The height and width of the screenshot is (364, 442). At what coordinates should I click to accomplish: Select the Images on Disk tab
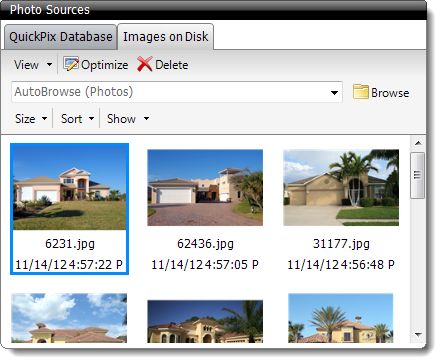pos(166,37)
